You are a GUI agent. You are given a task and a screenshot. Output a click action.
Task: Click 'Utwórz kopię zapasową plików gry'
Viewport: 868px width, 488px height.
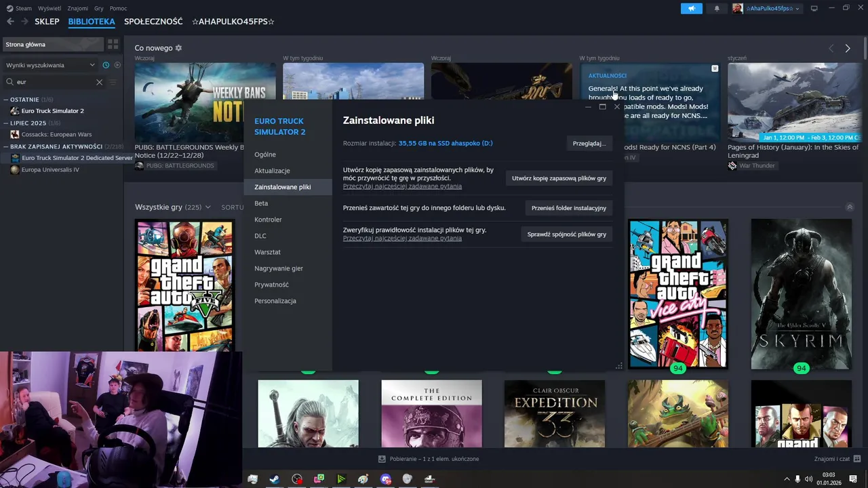[x=559, y=178]
